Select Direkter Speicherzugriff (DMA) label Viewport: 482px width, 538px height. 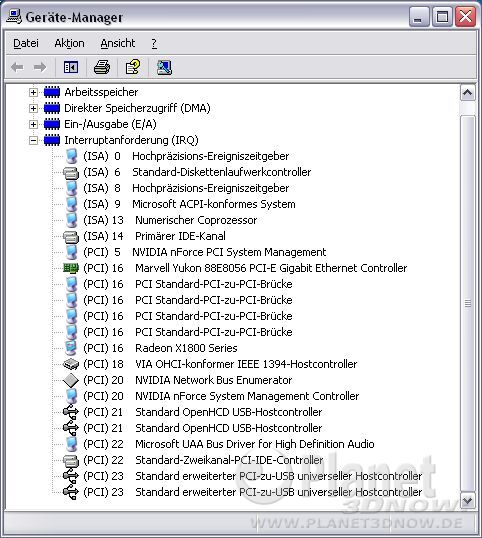pyautogui.click(x=137, y=108)
